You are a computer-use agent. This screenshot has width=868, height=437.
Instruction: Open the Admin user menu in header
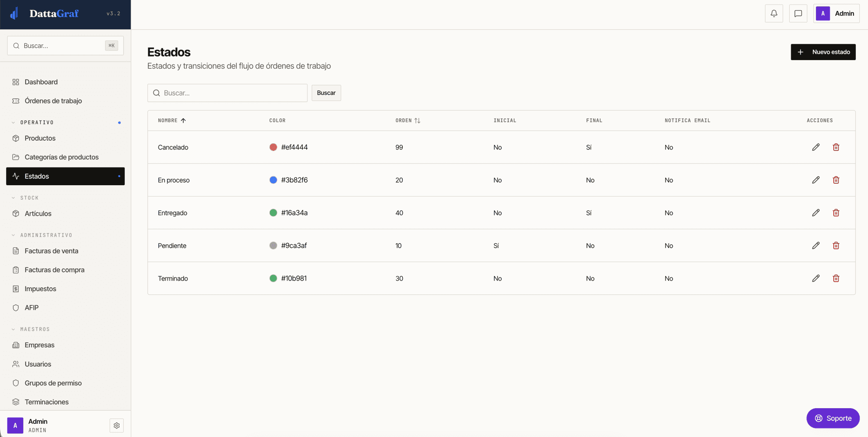pos(836,14)
